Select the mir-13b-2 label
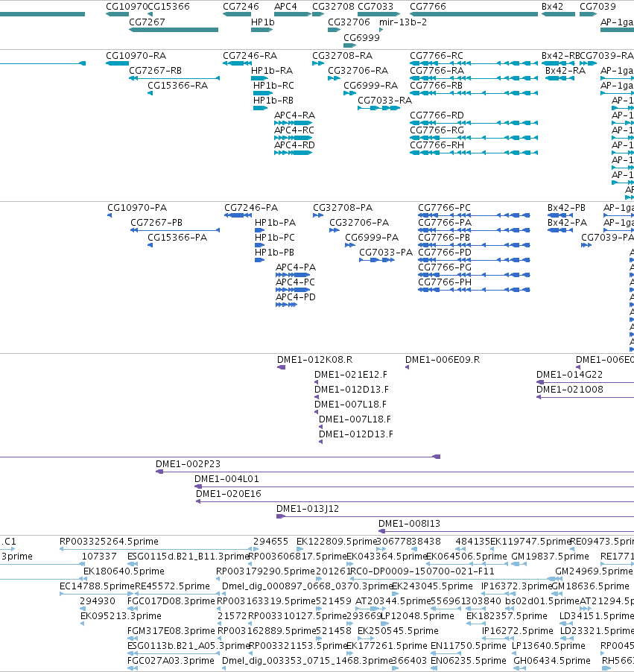The width and height of the screenshot is (634, 672). 403,22
